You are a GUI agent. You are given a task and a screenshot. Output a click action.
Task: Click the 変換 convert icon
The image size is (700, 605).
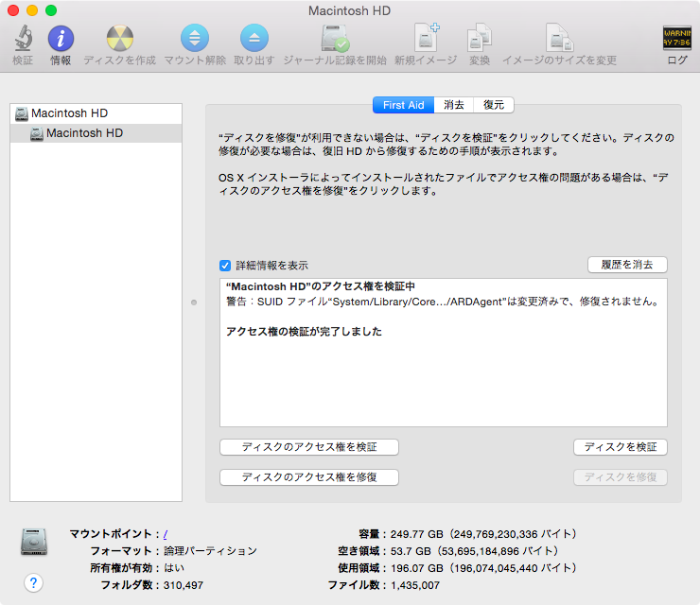click(x=480, y=38)
